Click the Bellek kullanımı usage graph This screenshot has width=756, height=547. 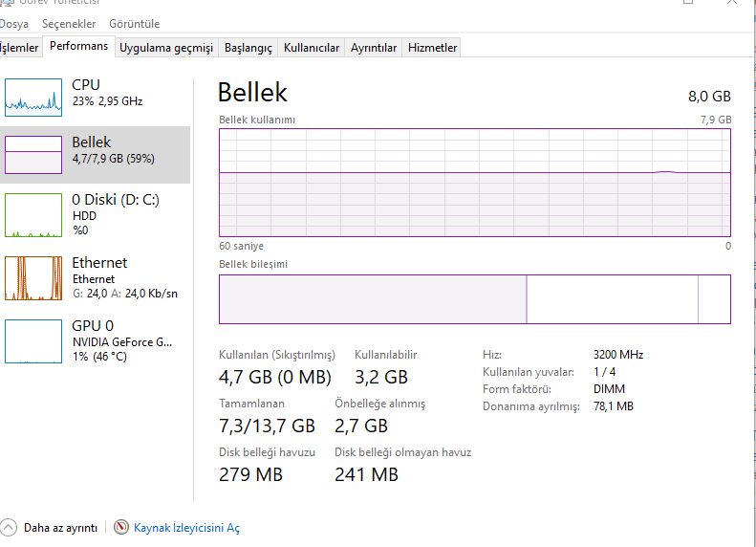[475, 182]
